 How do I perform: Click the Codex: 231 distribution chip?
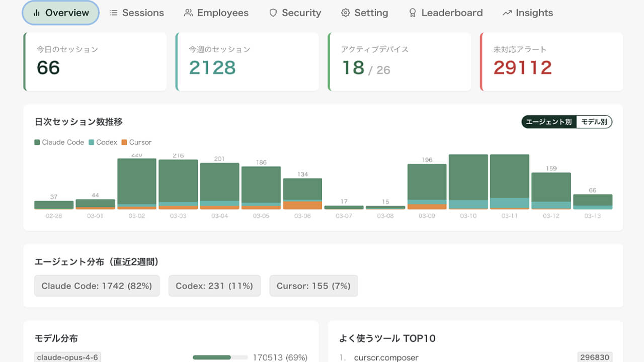[214, 286]
